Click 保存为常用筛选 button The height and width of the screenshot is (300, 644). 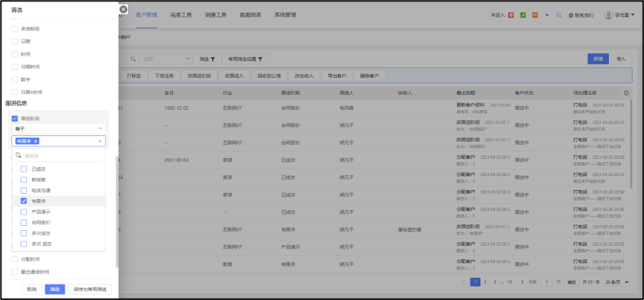pos(90,290)
